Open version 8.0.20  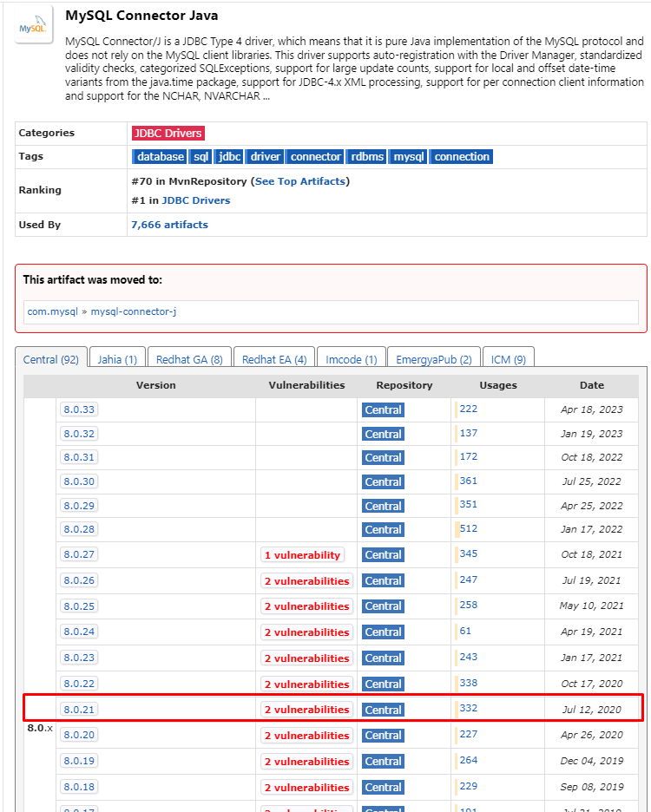[x=79, y=735]
